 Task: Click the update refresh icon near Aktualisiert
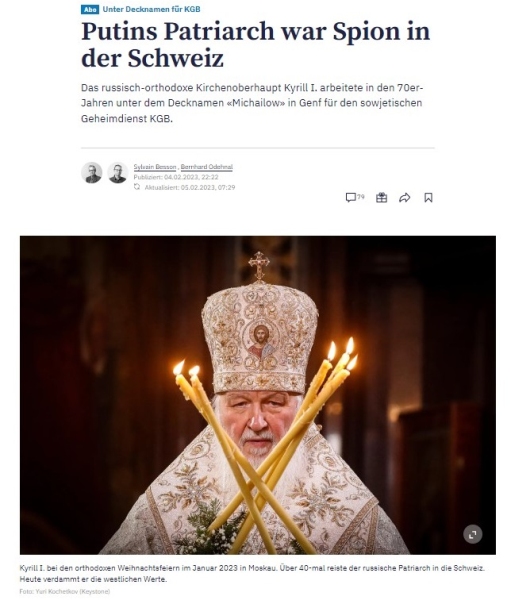pyautogui.click(x=137, y=187)
